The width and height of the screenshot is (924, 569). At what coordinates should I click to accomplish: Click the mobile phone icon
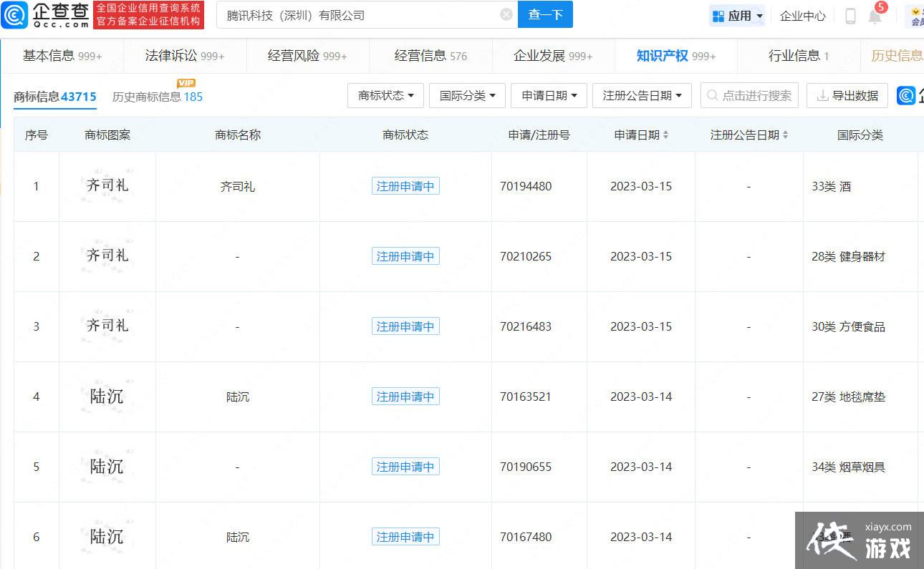click(x=850, y=16)
